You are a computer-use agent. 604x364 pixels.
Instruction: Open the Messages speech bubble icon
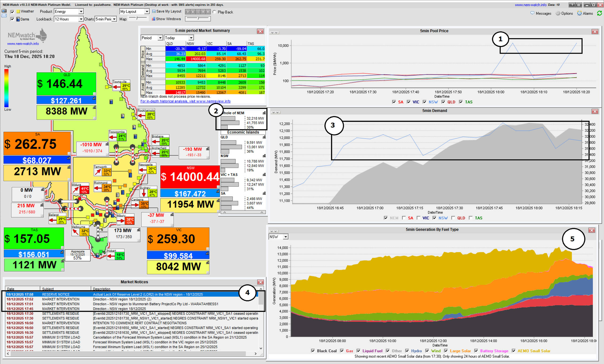(532, 13)
